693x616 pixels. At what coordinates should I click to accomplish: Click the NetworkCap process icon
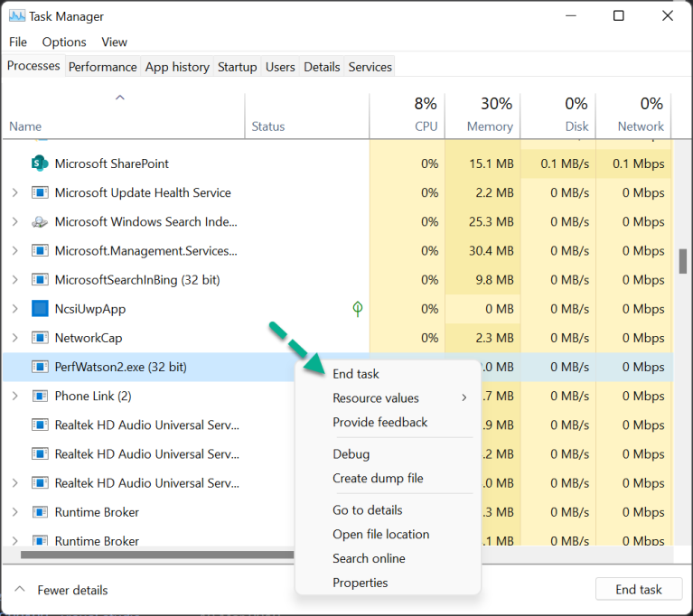40,338
